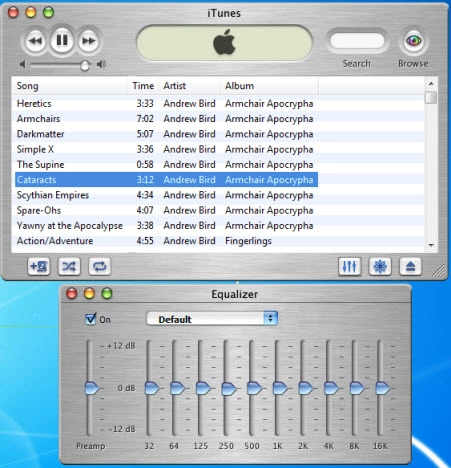451x468 pixels.
Task: Open the Default equalizer preset dropdown
Action: pos(212,319)
